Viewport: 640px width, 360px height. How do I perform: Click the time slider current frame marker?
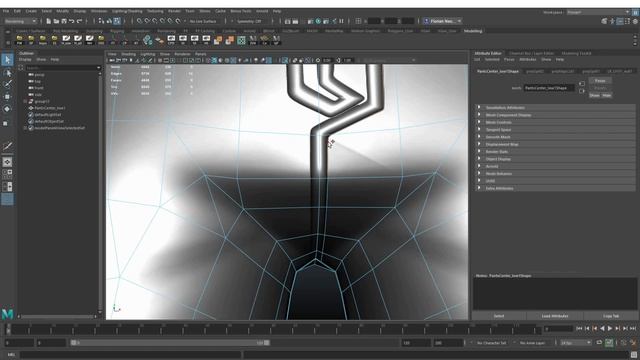8,329
